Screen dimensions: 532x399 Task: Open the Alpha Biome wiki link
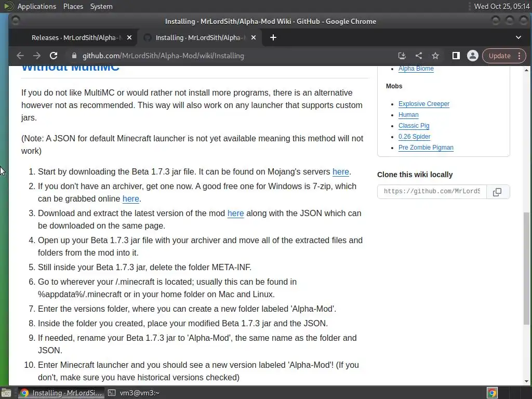tap(416, 69)
